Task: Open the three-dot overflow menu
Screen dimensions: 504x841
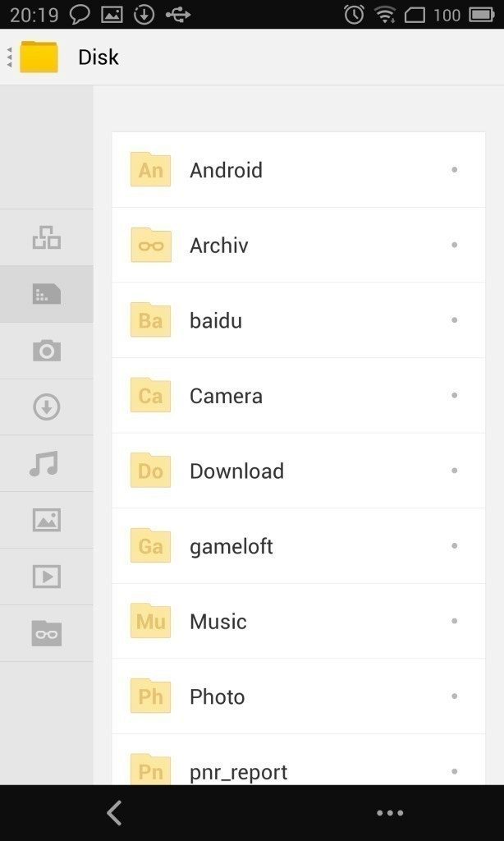Action: [390, 813]
